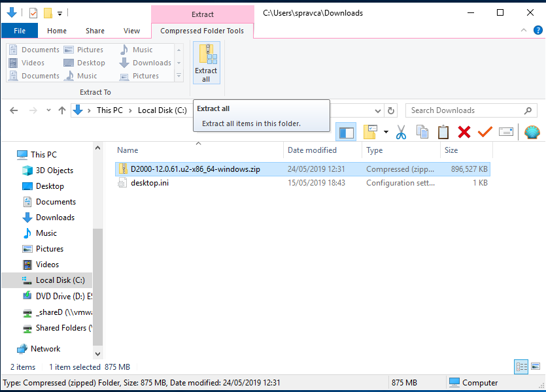Click the clipboard Paste icon
Image resolution: width=546 pixels, height=392 pixels.
(443, 132)
